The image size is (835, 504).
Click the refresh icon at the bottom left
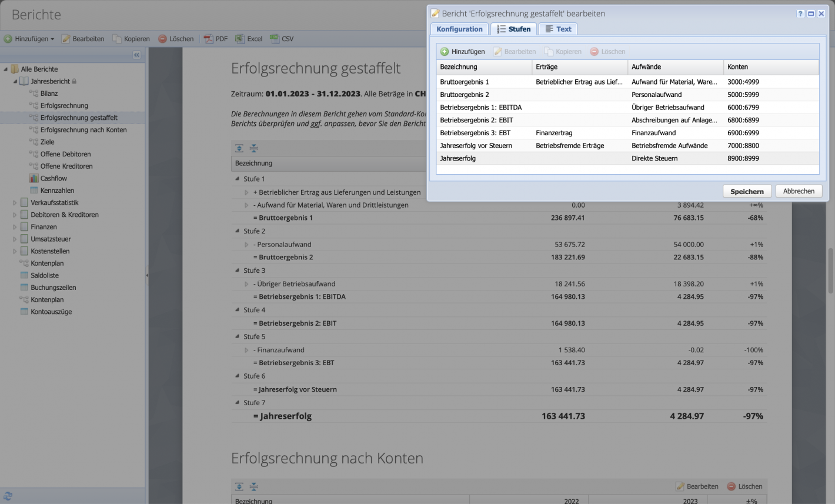8,497
